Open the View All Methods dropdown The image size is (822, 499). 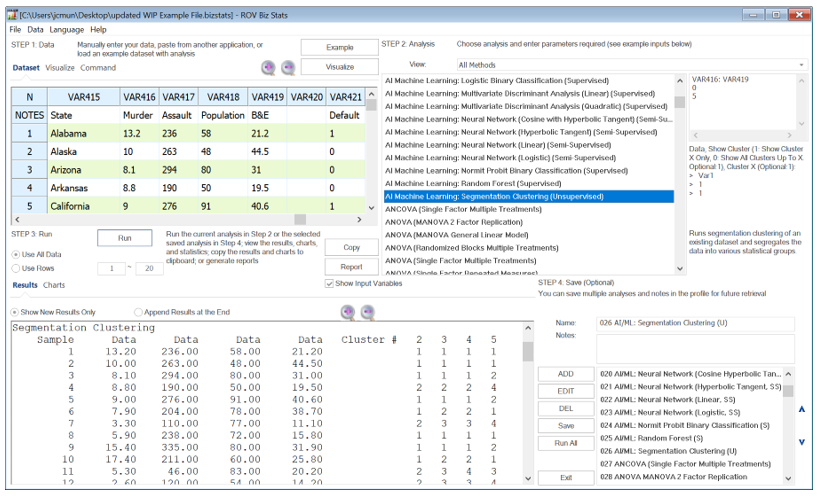click(x=632, y=65)
